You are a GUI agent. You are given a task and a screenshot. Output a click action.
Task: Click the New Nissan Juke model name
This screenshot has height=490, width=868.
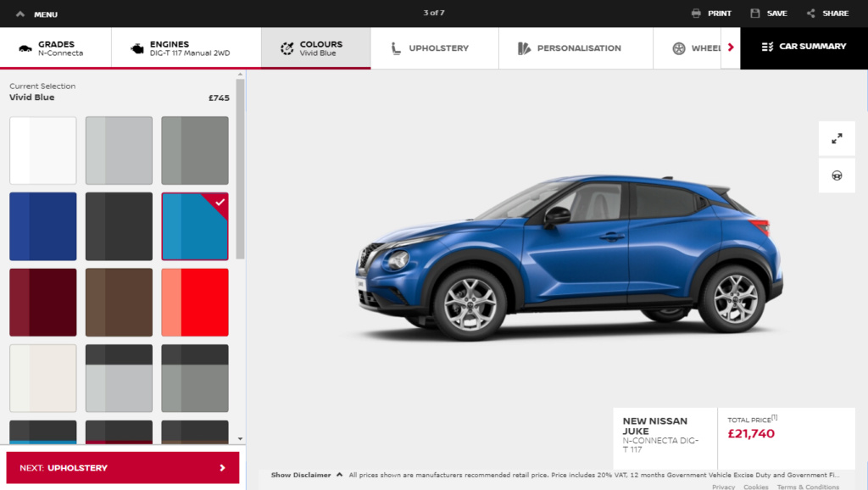(655, 426)
